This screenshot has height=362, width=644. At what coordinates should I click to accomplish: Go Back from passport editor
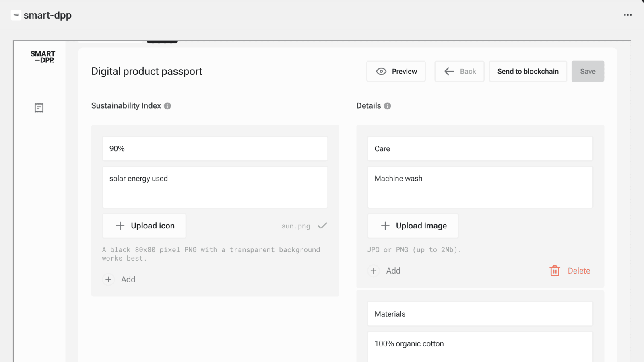pos(459,71)
